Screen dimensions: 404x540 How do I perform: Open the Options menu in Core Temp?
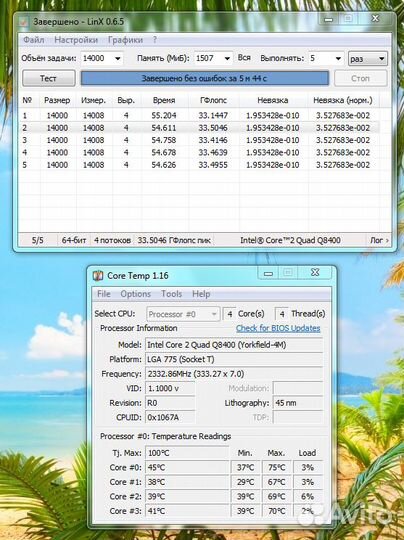[x=136, y=294]
